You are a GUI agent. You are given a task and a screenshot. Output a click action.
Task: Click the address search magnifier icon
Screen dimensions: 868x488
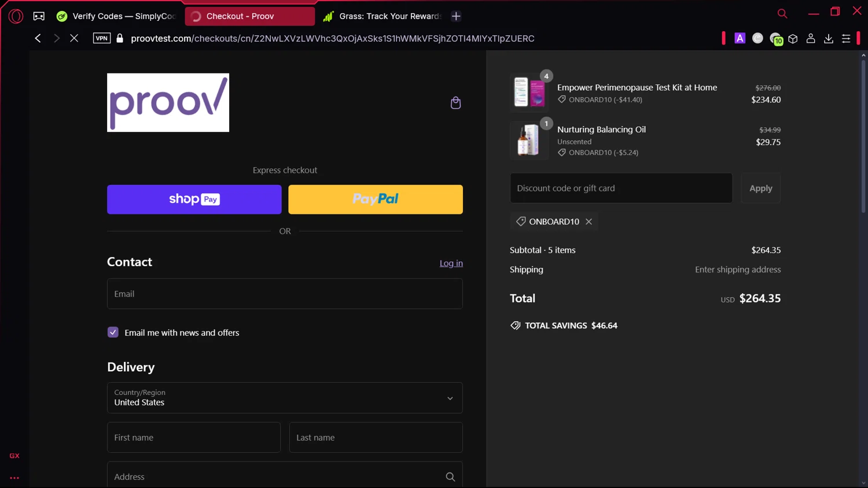[450, 477]
